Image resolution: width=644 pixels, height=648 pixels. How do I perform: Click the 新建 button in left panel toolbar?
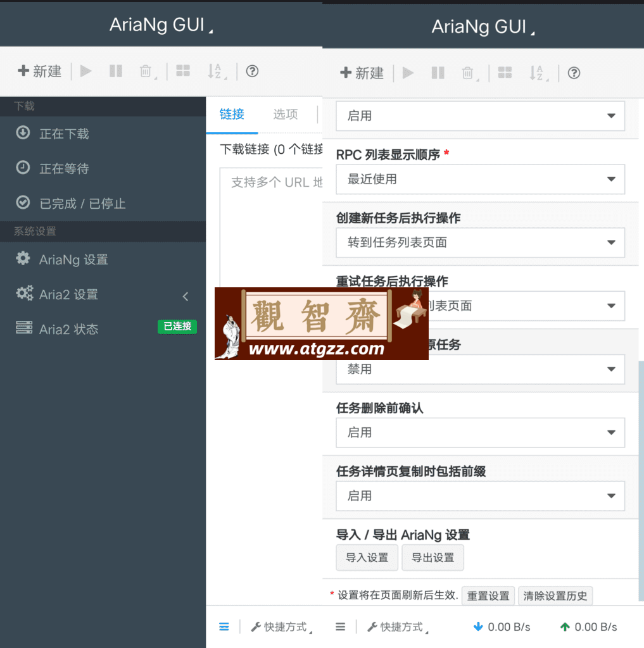pos(39,71)
